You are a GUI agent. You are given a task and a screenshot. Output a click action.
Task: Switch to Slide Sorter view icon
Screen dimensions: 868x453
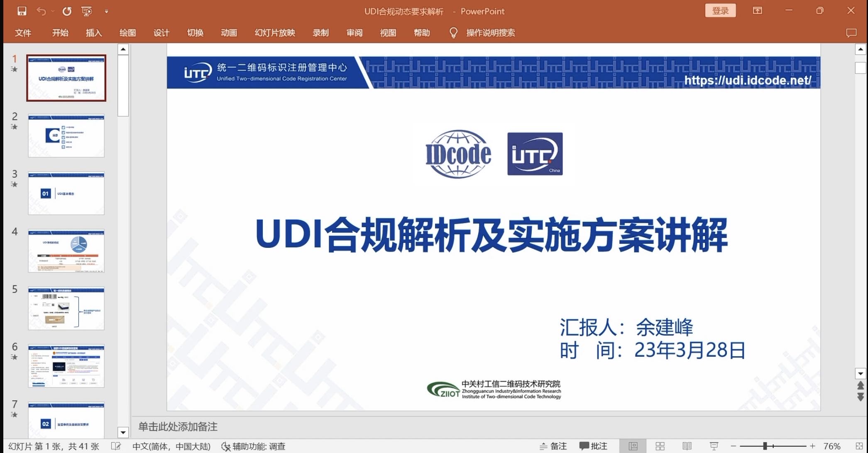pyautogui.click(x=660, y=446)
